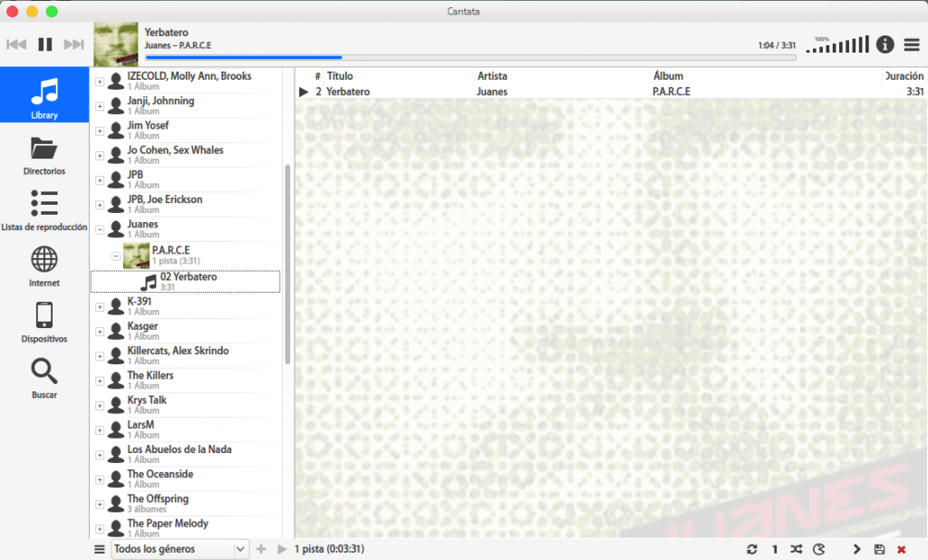This screenshot has width=928, height=560.
Task: Collapse the Juanes artist node
Action: (100, 229)
